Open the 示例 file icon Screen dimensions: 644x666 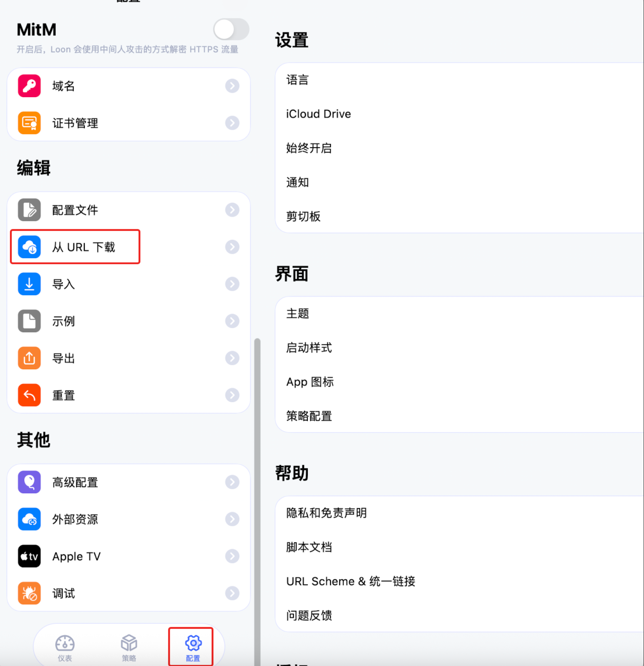pos(29,321)
